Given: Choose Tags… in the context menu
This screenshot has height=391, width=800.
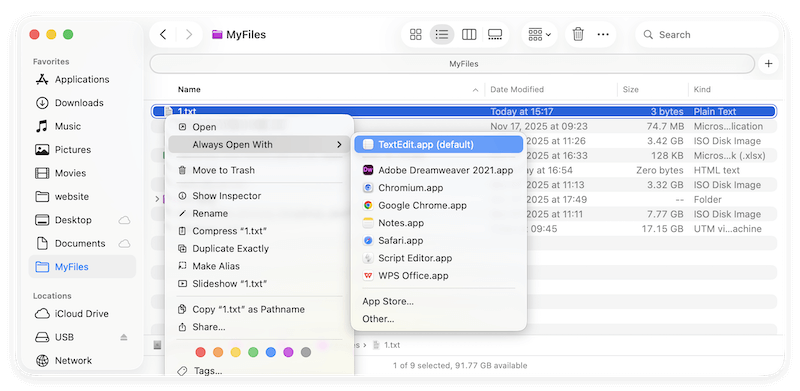Looking at the screenshot, I should tap(260, 371).
